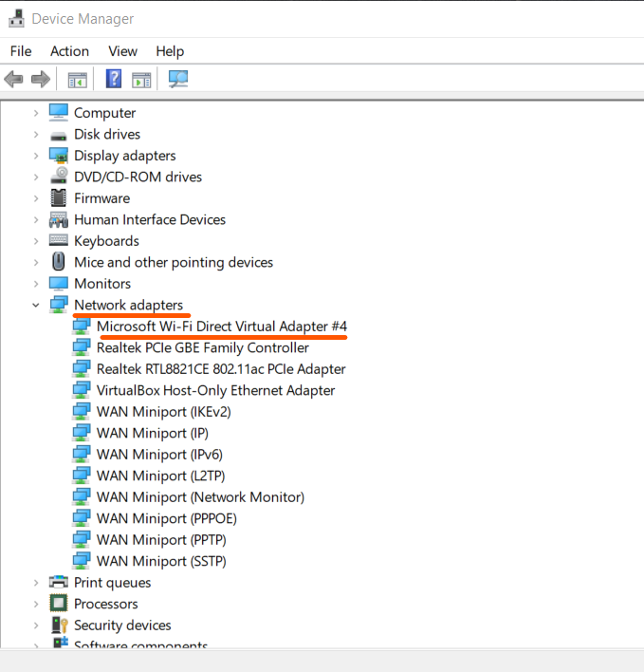Click the Show/Hide Console Tree icon
644x672 pixels.
point(78,80)
